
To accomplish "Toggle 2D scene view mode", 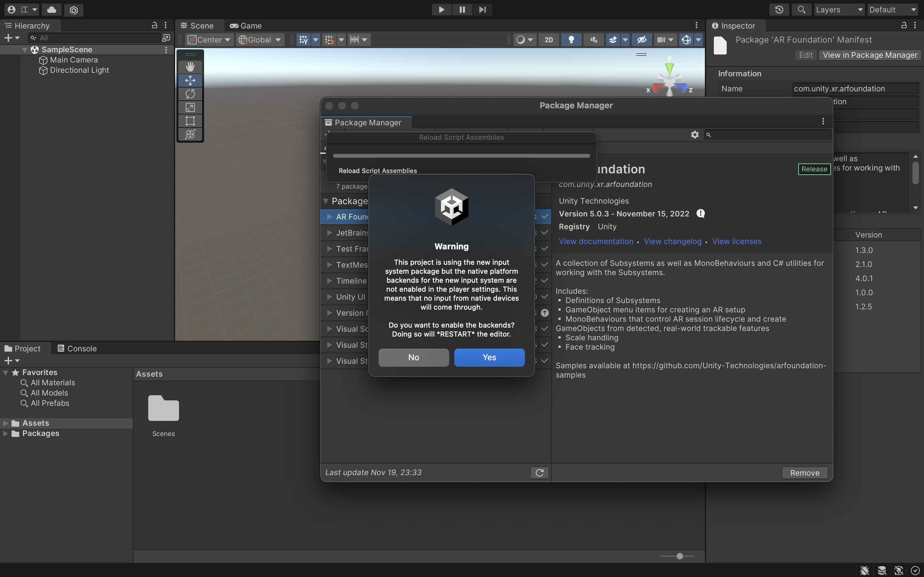I will click(x=548, y=40).
